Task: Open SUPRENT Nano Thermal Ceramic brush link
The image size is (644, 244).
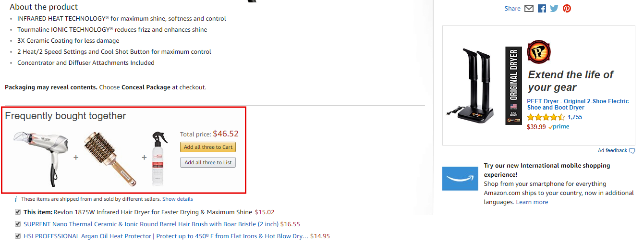Action: point(151,224)
